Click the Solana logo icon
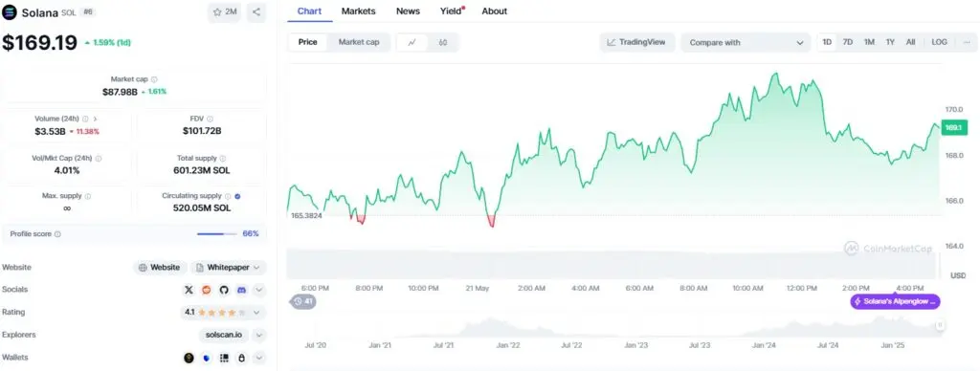The height and width of the screenshot is (371, 980). (10, 11)
